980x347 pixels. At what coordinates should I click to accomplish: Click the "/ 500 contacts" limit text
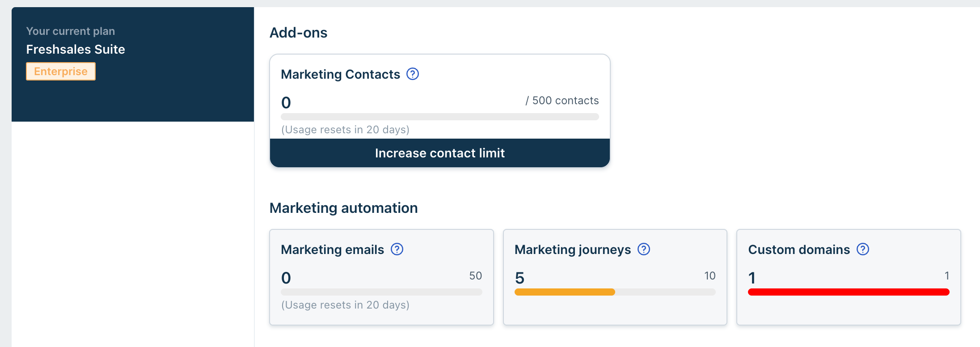[562, 101]
